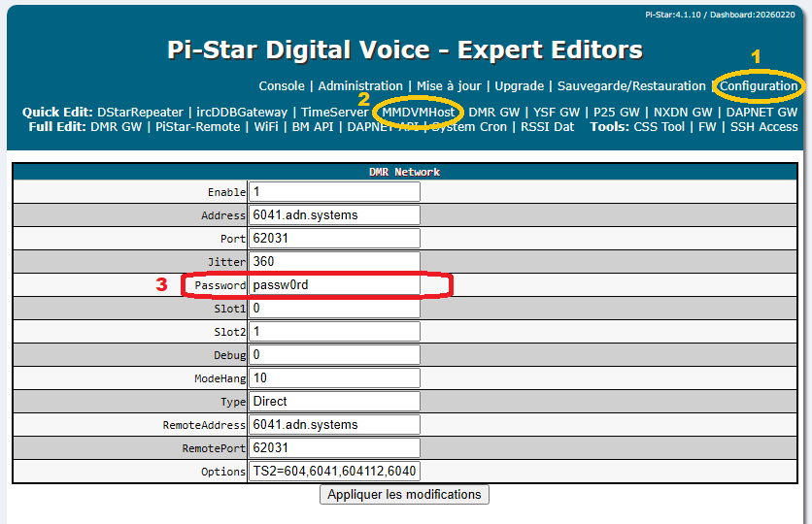The width and height of the screenshot is (812, 524).
Task: Click the RemotePort input field
Action: pos(334,448)
